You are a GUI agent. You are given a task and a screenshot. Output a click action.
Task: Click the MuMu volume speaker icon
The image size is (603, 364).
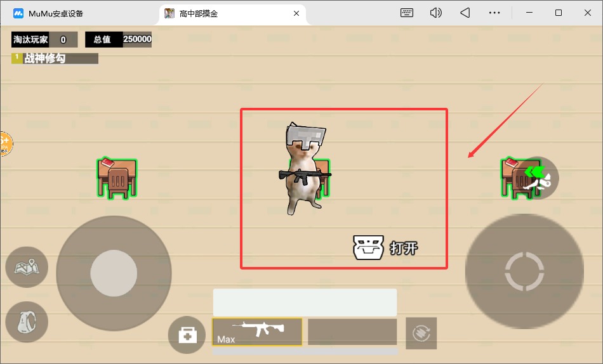click(435, 13)
